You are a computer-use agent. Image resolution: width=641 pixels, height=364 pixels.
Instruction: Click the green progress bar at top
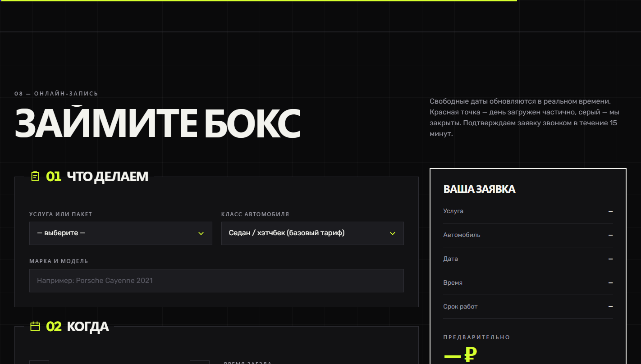(x=258, y=1)
